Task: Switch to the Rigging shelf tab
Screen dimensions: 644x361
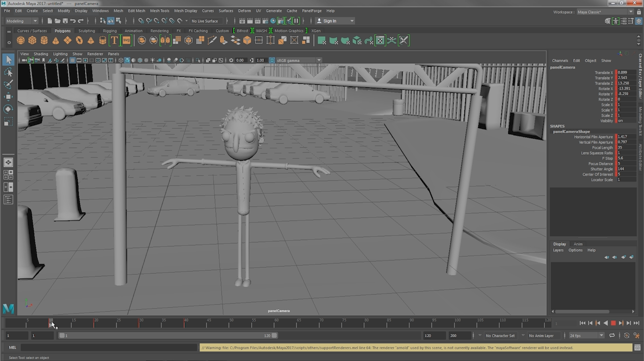Action: point(109,31)
